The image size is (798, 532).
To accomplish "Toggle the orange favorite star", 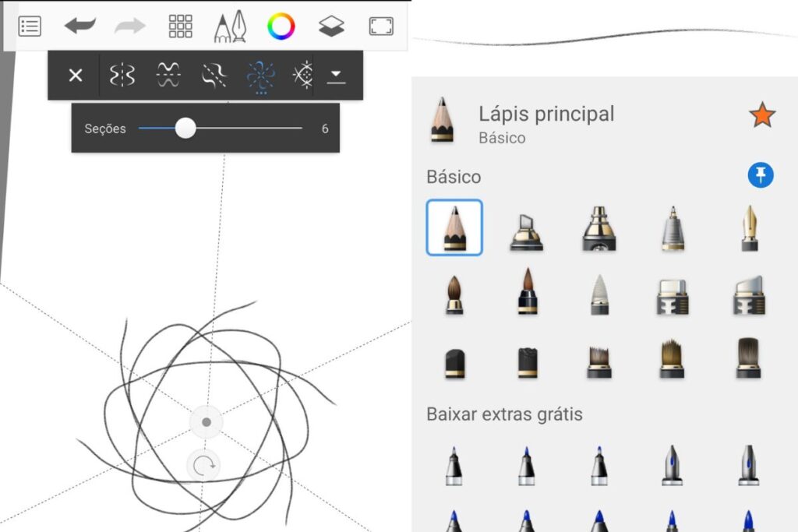I will [x=762, y=115].
